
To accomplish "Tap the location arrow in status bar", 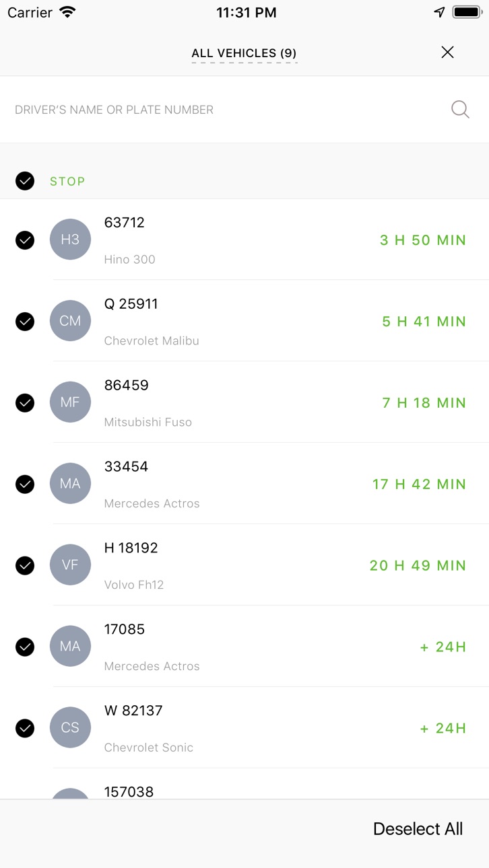I will 439,12.
